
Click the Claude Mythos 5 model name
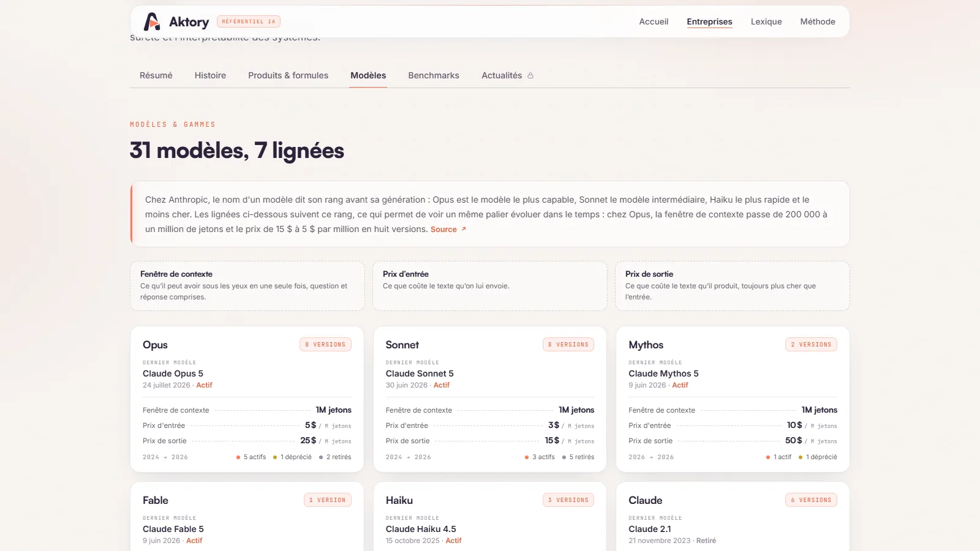coord(663,373)
